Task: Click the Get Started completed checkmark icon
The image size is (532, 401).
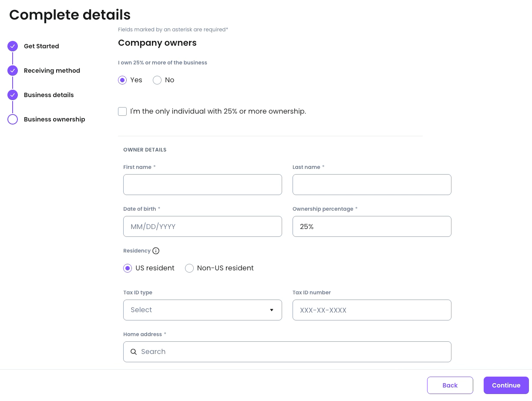Action: click(13, 46)
